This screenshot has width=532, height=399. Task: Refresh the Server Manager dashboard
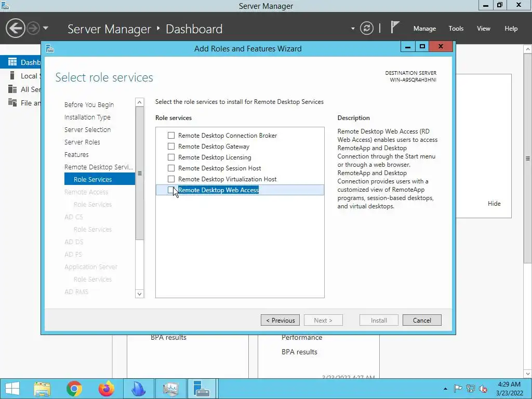[x=366, y=28]
